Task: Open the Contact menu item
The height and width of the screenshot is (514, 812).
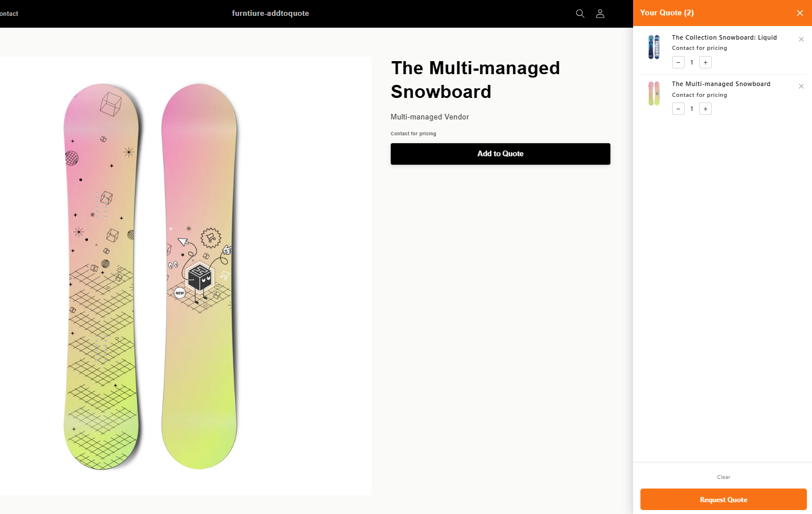Action: [8, 13]
